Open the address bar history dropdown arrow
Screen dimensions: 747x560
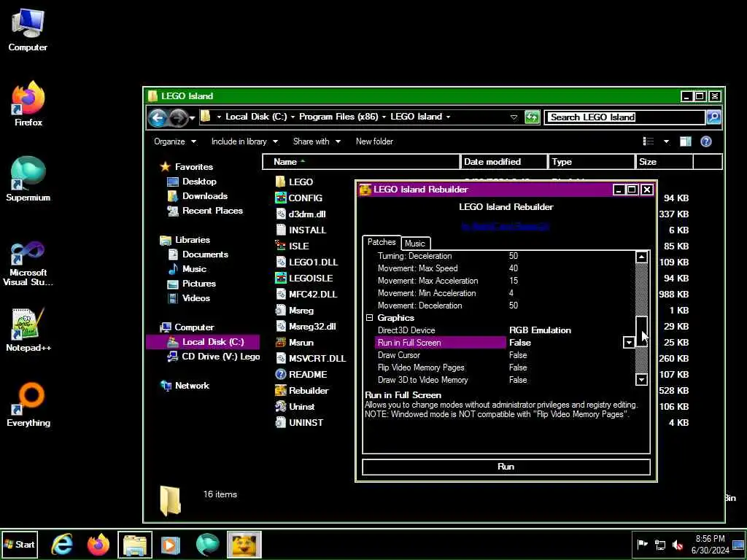coord(514,117)
